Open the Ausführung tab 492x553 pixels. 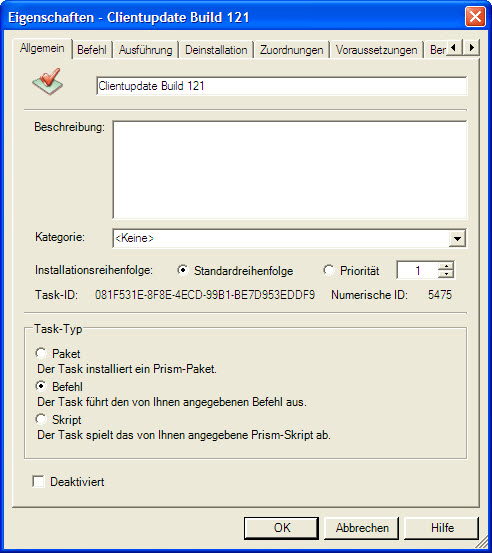pos(145,50)
